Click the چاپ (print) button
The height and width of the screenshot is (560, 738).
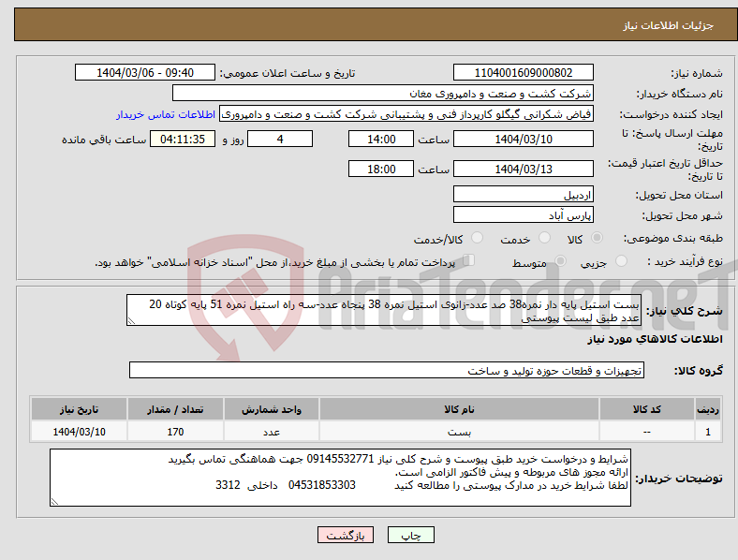(410, 535)
